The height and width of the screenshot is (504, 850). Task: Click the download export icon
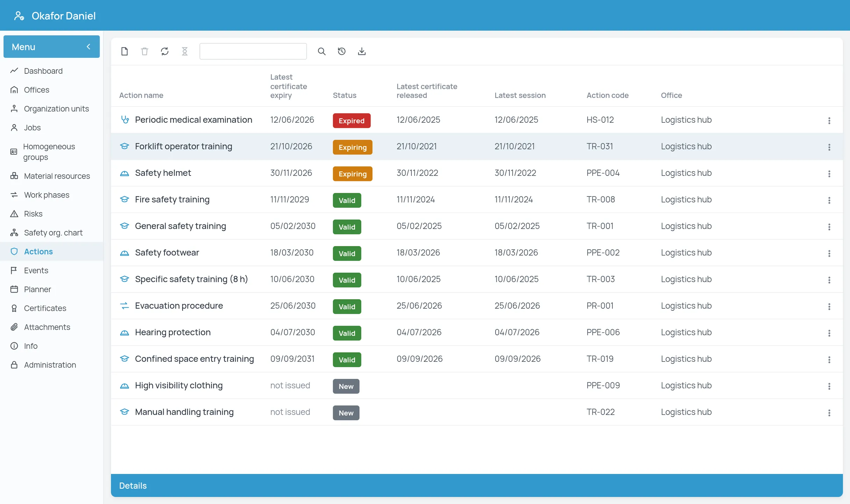362,51
